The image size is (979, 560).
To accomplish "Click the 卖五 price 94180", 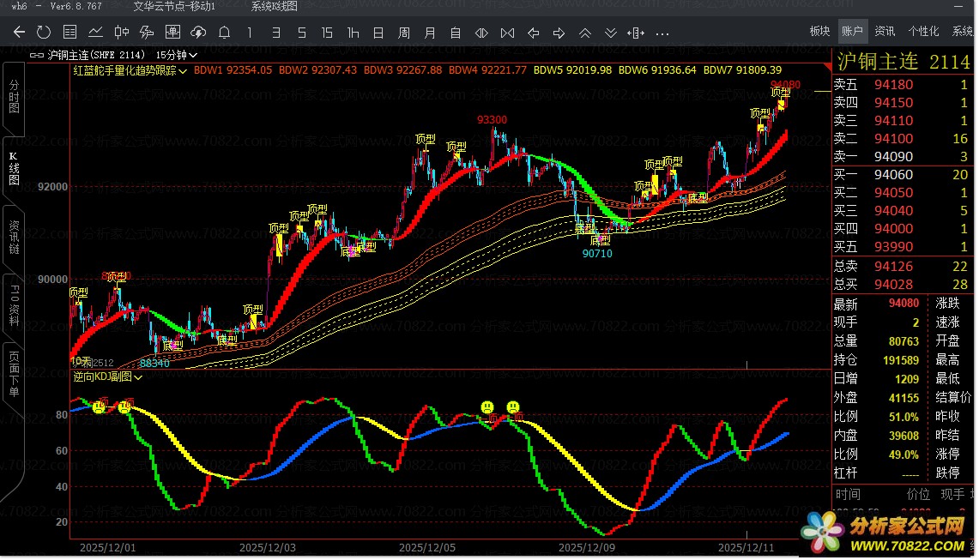I will (x=893, y=84).
